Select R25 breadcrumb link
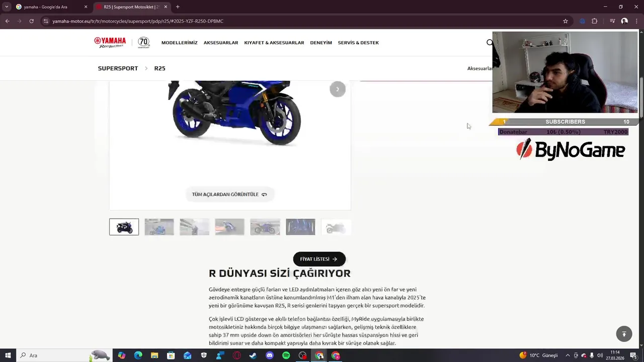This screenshot has height=362, width=644. 159,68
